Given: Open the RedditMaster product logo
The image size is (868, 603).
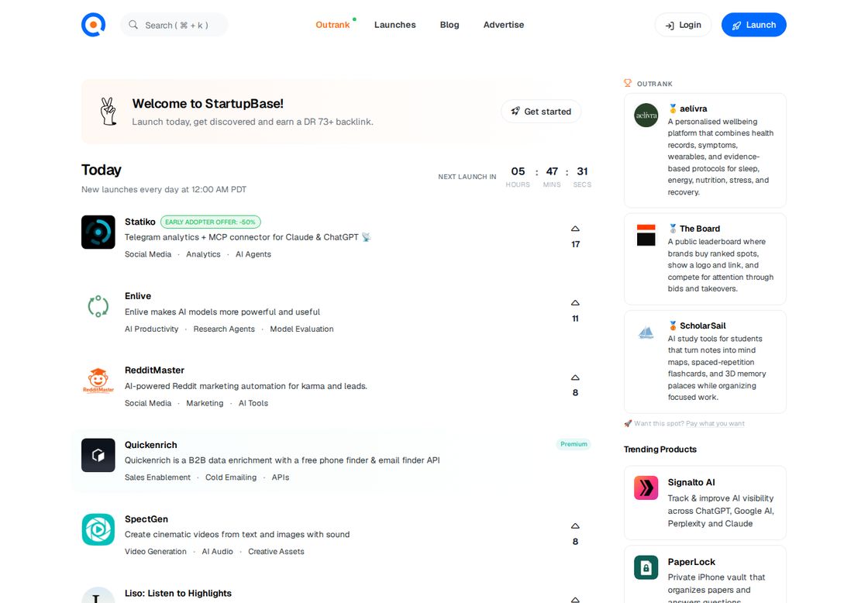Looking at the screenshot, I should tap(98, 381).
